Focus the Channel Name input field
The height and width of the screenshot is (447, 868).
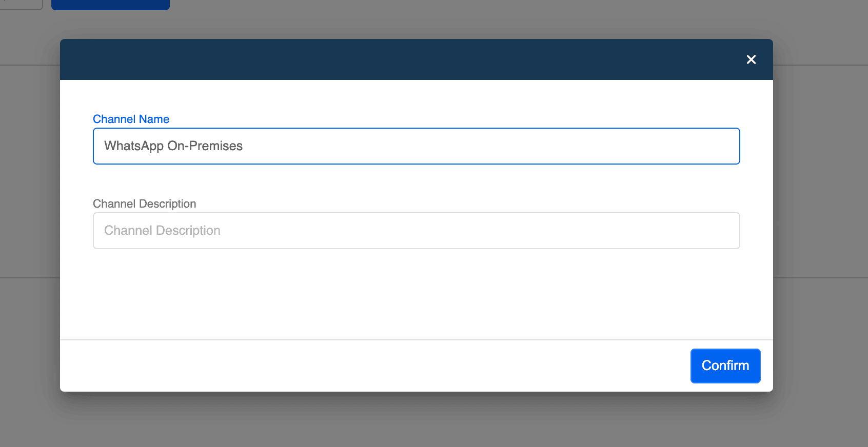click(416, 146)
